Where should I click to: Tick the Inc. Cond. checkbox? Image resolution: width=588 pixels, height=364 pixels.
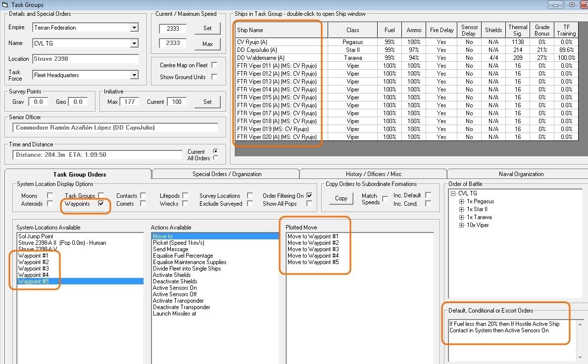(x=428, y=203)
